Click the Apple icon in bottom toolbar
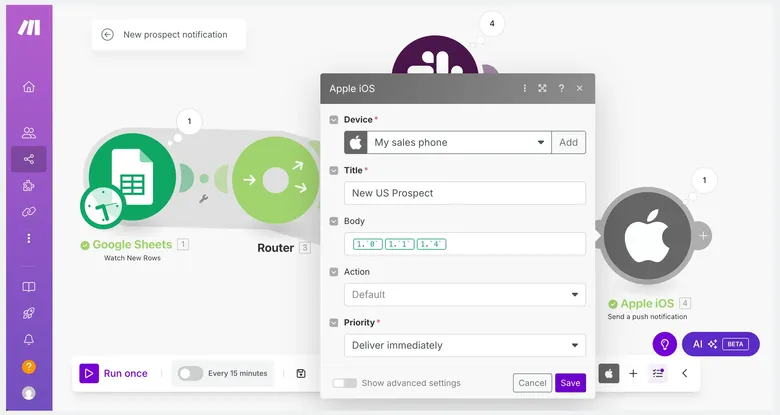This screenshot has height=415, width=780. tap(609, 373)
